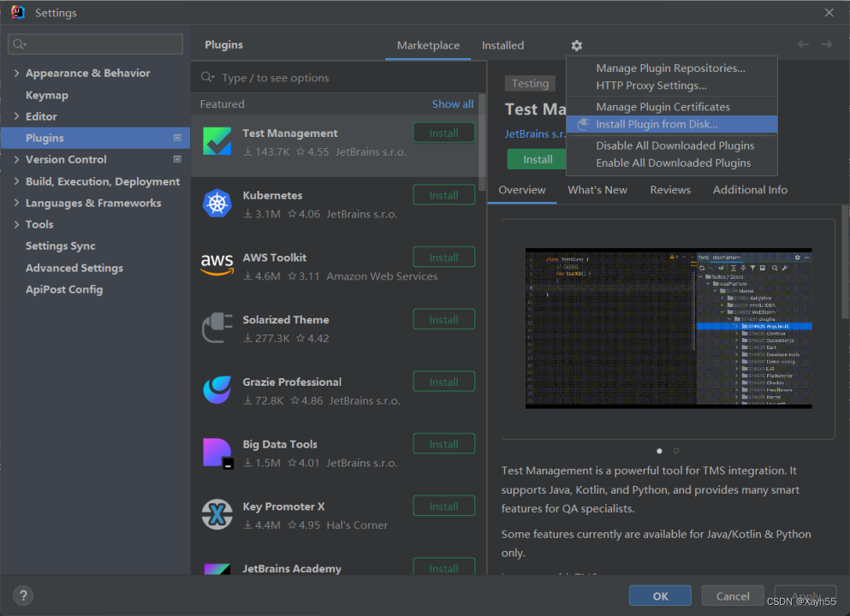
Task: Choose Manage Plugin Certificates menu item
Action: tap(672, 107)
